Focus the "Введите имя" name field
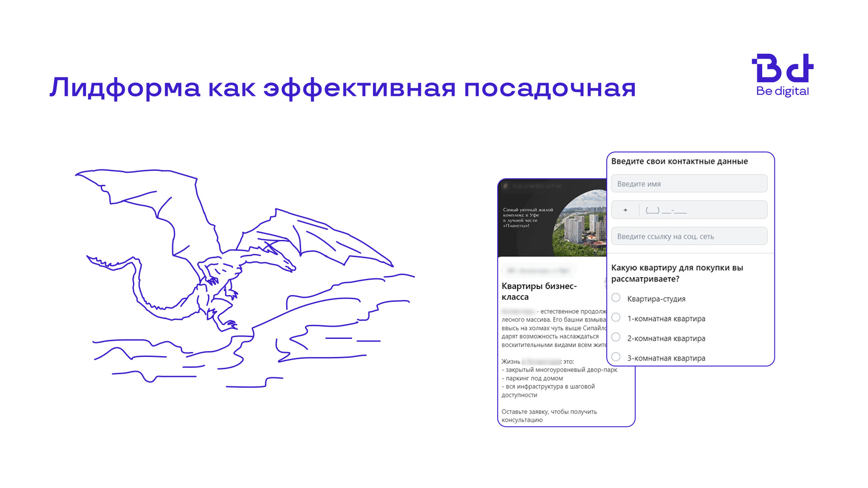This screenshot has width=868, height=488. (x=689, y=184)
